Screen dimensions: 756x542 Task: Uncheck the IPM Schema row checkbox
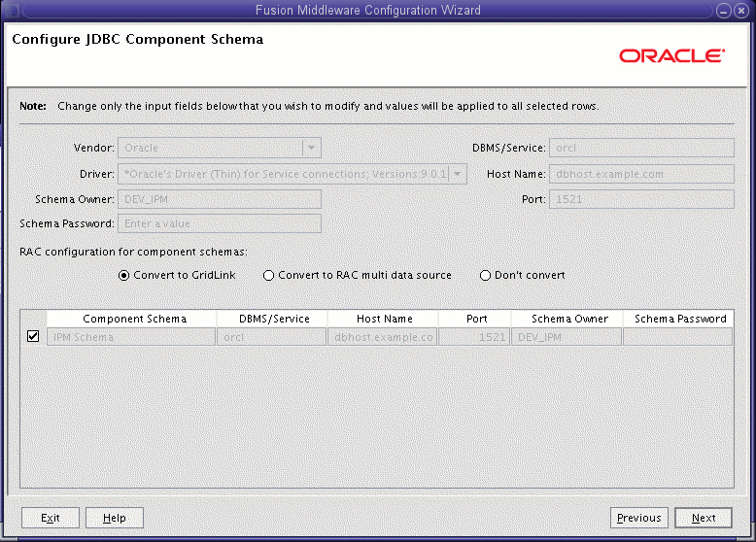pyautogui.click(x=33, y=336)
